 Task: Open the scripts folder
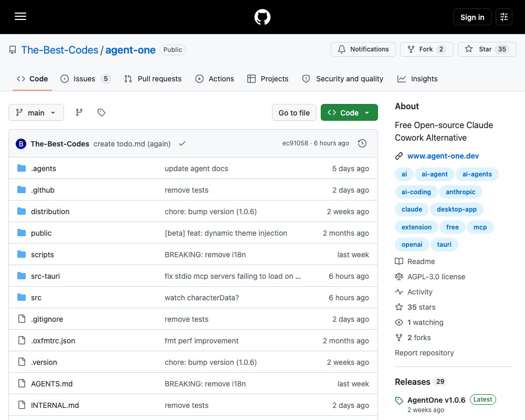click(x=43, y=255)
